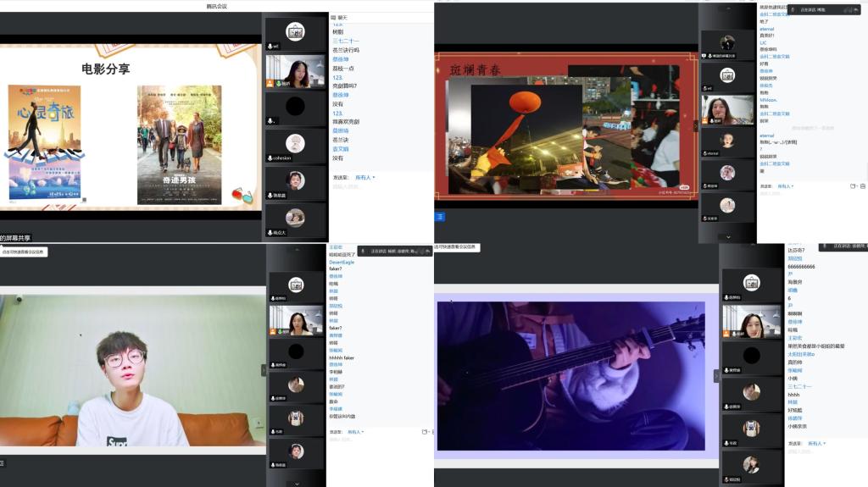Click the microphone icon in the 斑斓青春 meeting speaking bar
Image resolution: width=868 pixels, height=487 pixels.
(x=793, y=10)
